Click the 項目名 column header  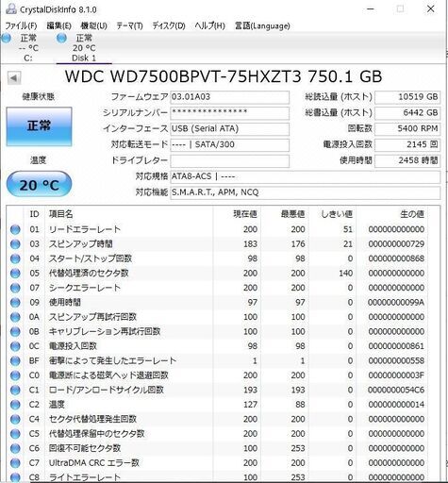[x=61, y=214]
